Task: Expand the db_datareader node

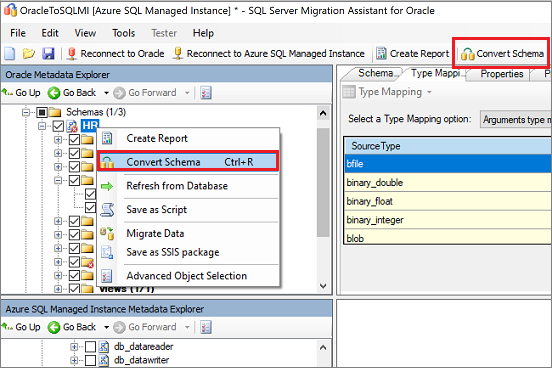Action: (x=74, y=347)
